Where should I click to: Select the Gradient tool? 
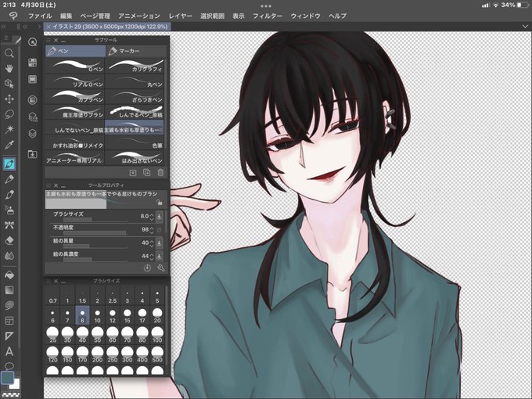coord(9,290)
